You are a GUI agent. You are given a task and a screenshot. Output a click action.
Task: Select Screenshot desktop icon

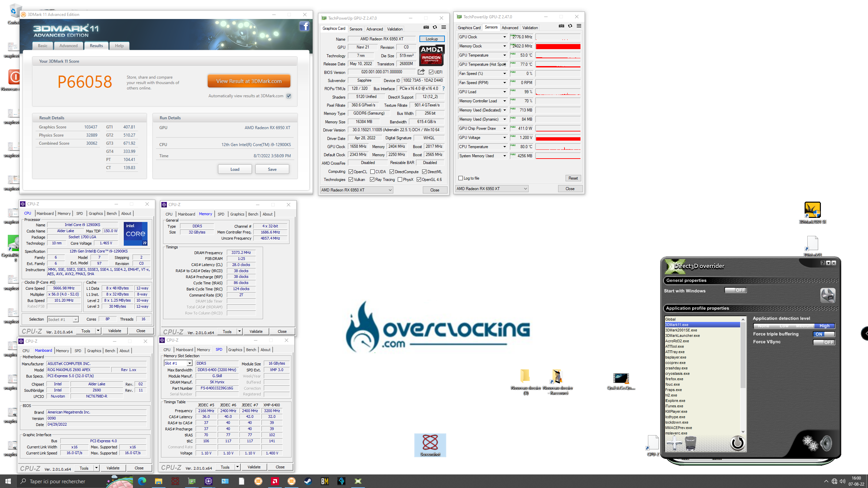pyautogui.click(x=430, y=445)
